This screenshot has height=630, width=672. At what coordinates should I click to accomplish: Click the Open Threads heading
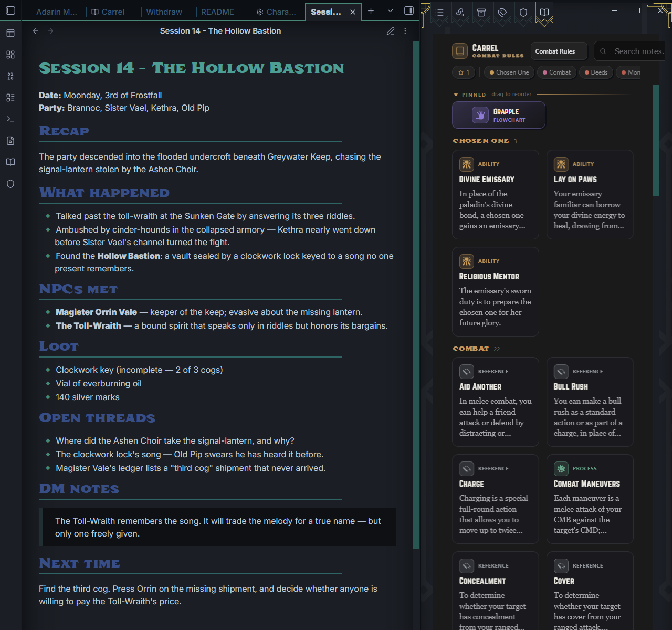tap(97, 418)
